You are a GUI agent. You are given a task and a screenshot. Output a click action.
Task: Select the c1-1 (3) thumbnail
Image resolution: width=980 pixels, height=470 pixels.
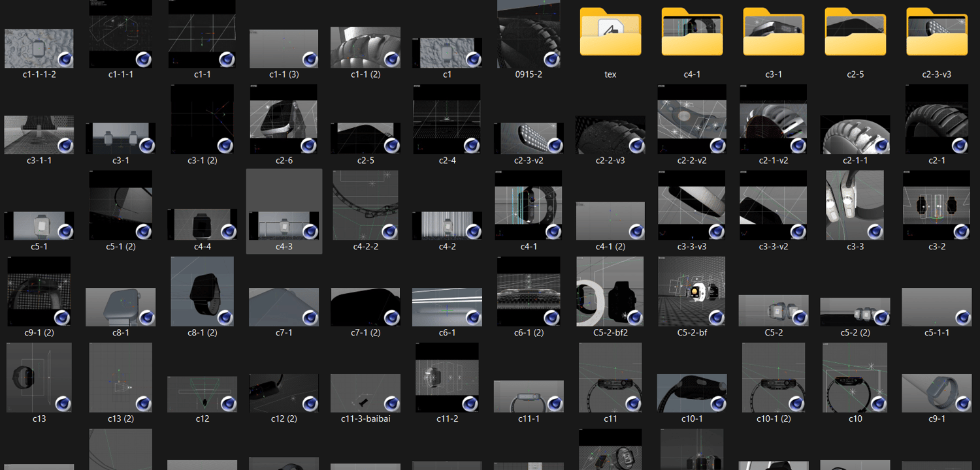[284, 48]
